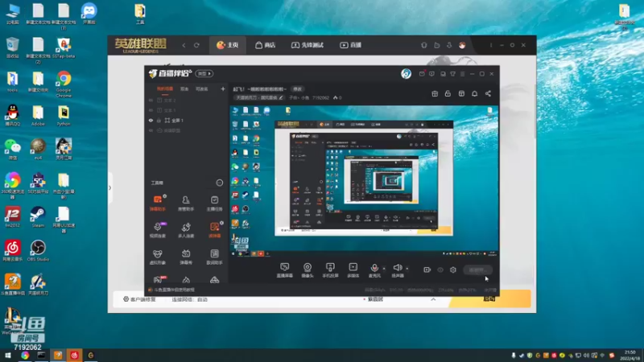The width and height of the screenshot is (644, 362).
Task: Open the orange 读弹幕 tool icon
Action: click(x=214, y=229)
